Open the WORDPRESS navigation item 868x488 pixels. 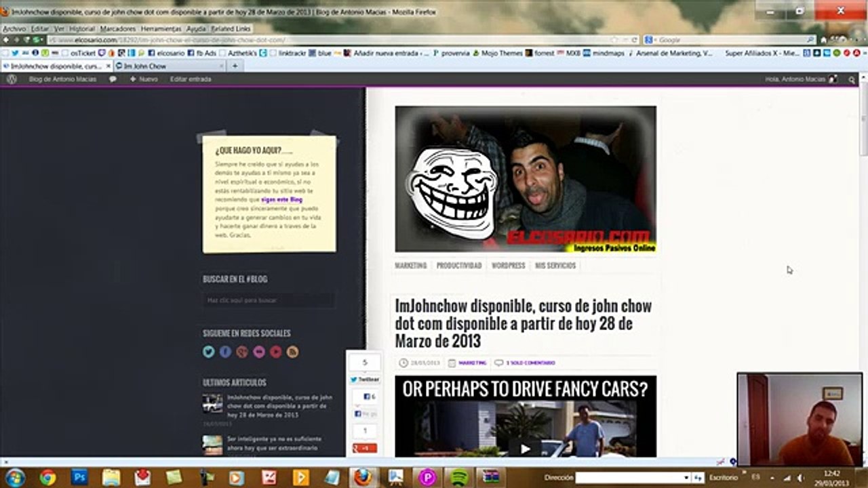click(509, 266)
